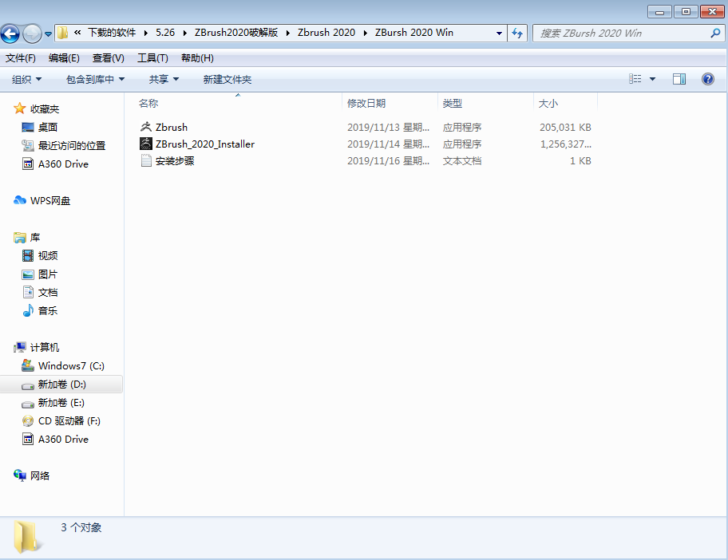Open WPS网盘 cloud drive
This screenshot has height=560, width=728.
coord(50,201)
